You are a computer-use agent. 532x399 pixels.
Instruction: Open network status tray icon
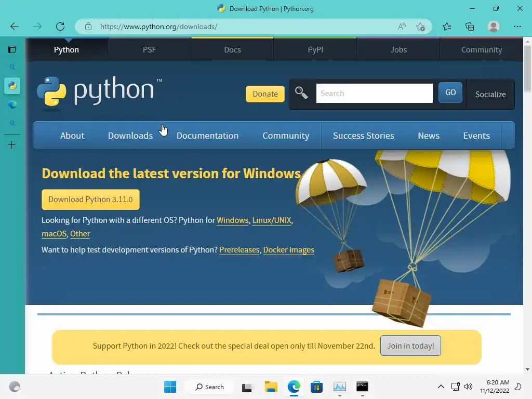(455, 387)
